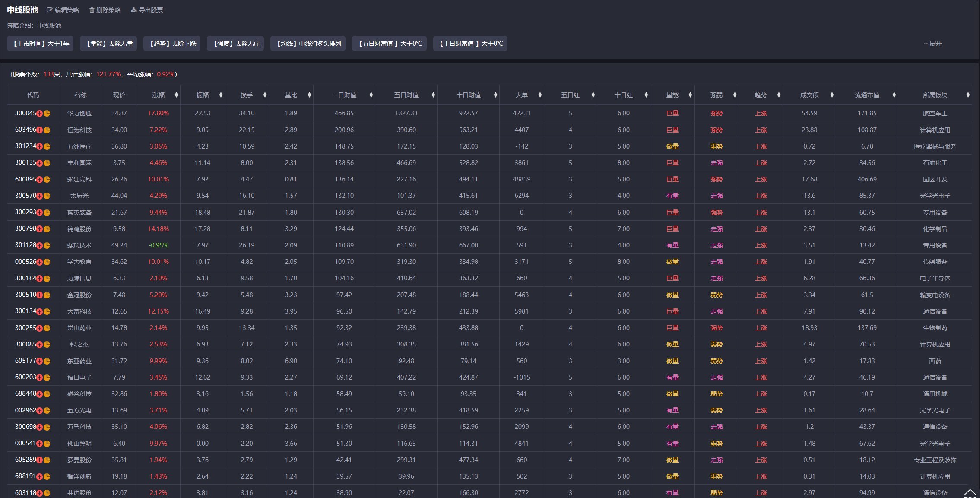Select 【量能】去除无量 filter tag

click(108, 44)
